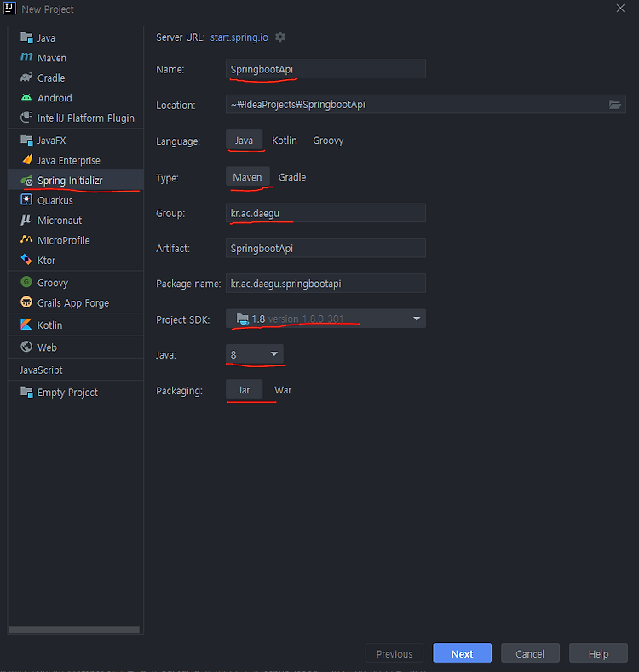
Task: Choose Maven as build type
Action: [247, 177]
